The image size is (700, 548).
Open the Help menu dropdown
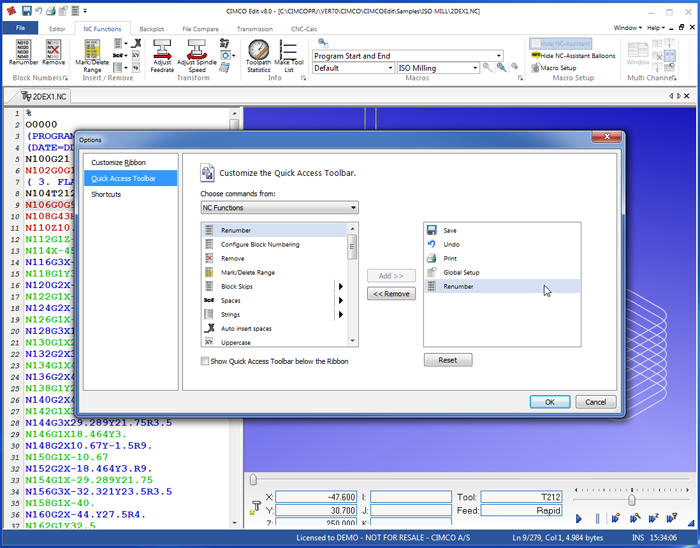[x=656, y=28]
